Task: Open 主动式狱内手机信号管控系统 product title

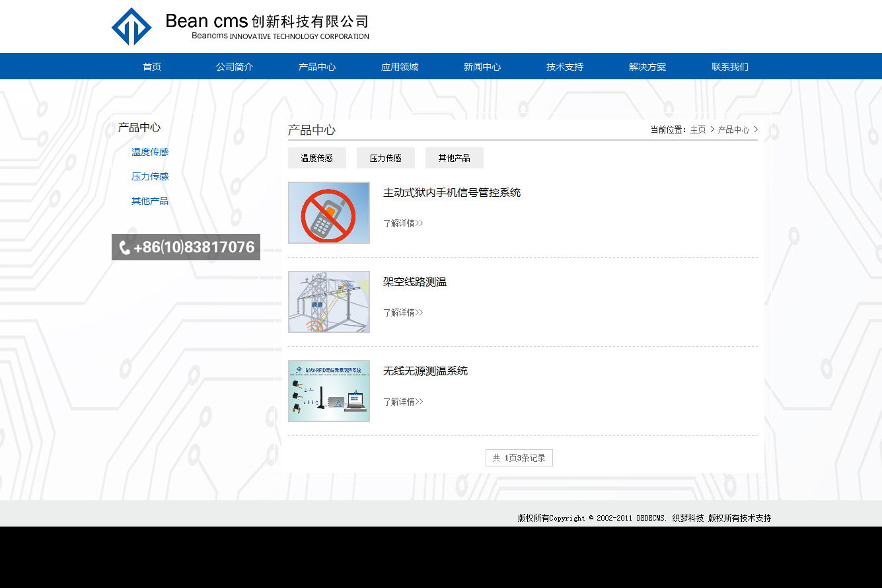Action: [452, 193]
